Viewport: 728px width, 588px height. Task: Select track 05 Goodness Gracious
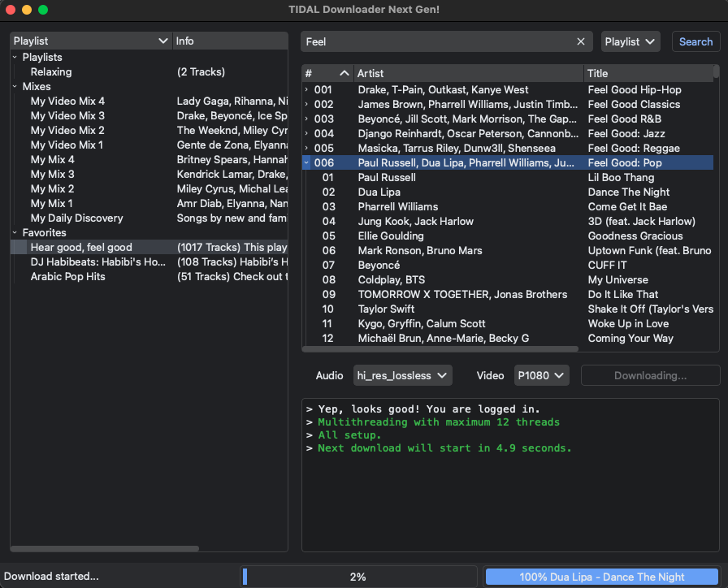508,236
